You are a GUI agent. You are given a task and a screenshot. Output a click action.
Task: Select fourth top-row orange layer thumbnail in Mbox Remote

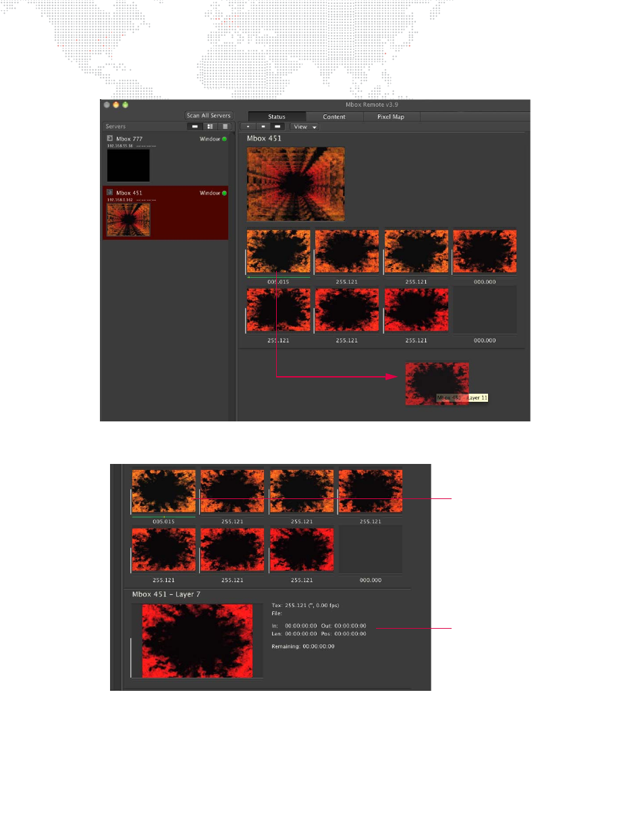[485, 251]
